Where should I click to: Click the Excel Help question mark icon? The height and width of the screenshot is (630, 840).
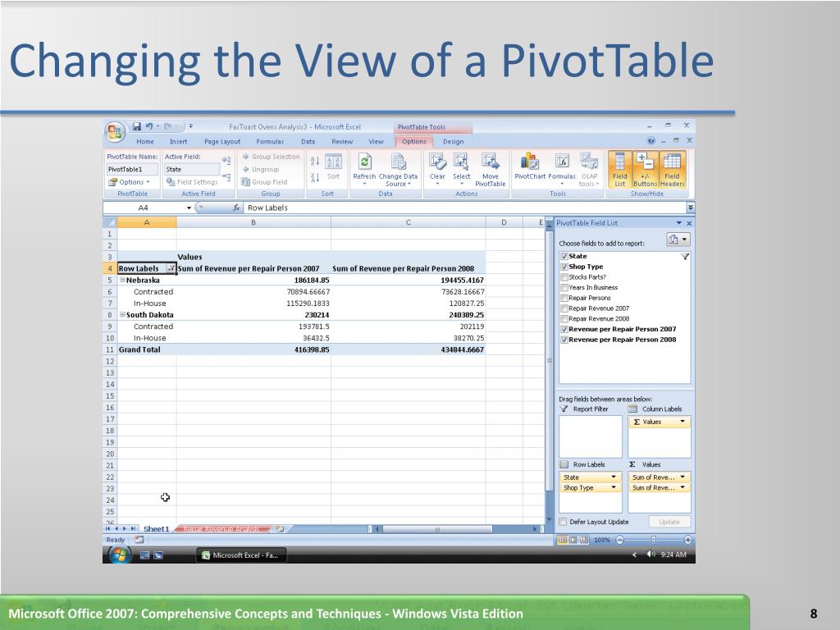click(651, 141)
